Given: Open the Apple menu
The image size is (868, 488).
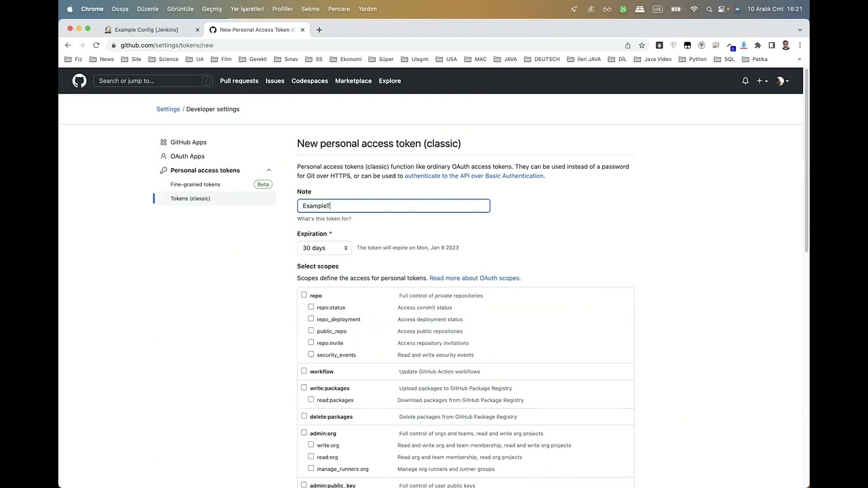Looking at the screenshot, I should [x=69, y=9].
